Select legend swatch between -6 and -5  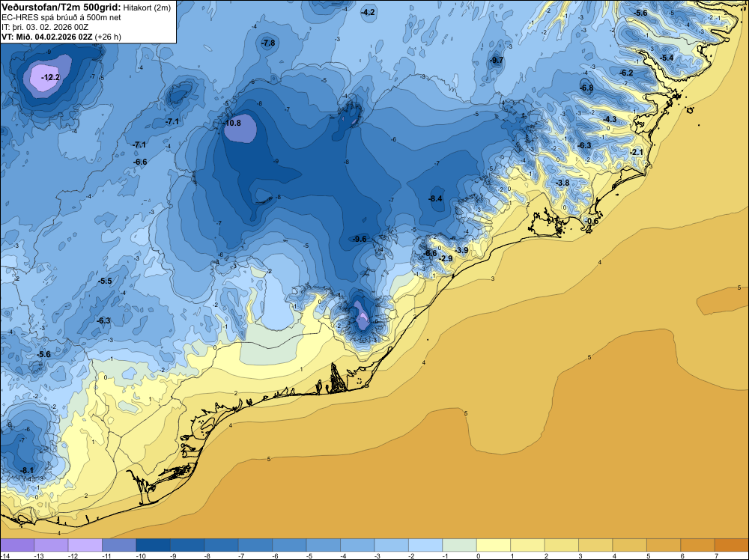[x=289, y=545]
